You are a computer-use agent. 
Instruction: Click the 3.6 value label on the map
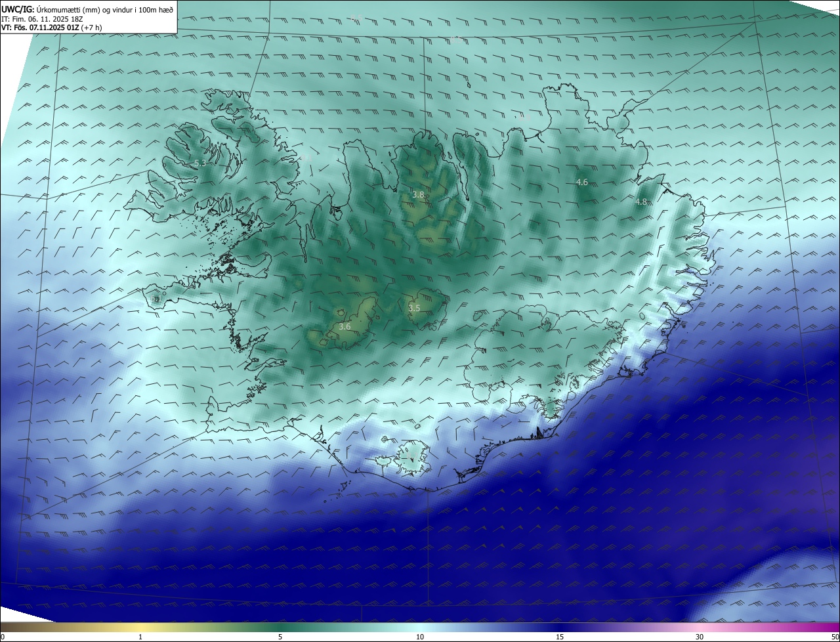click(345, 326)
